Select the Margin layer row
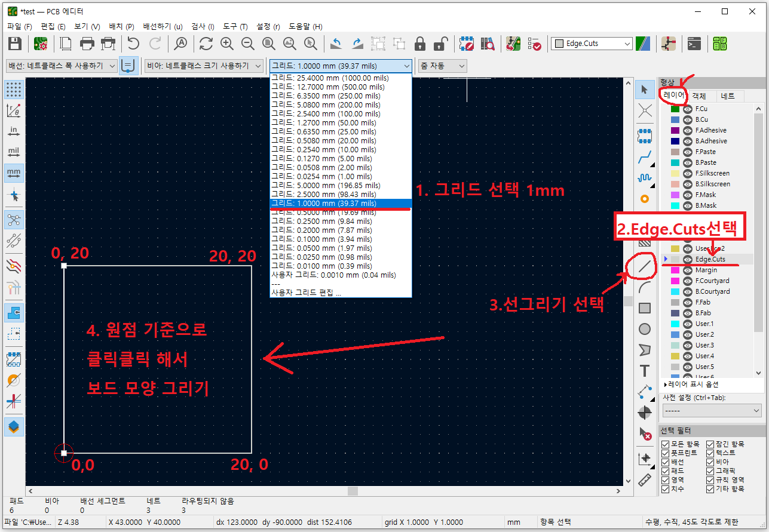769x532 pixels. tap(707, 270)
